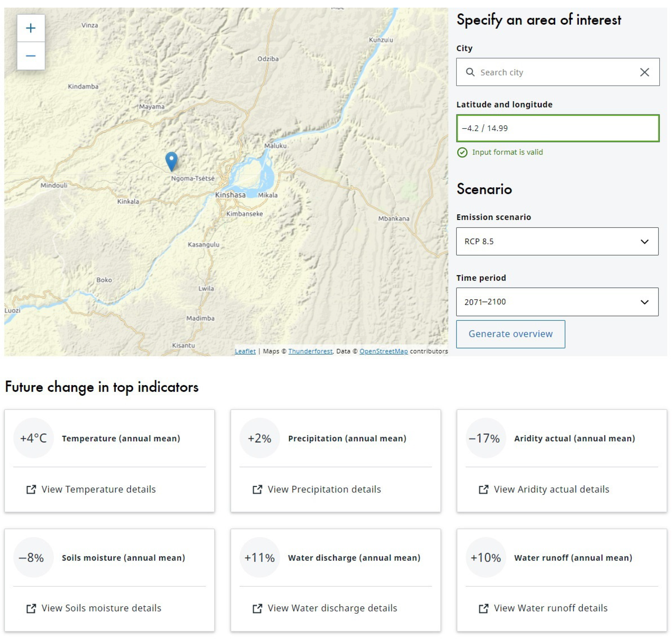672x639 pixels.
Task: Click external link icon for Soils moisture details
Action: click(x=31, y=608)
